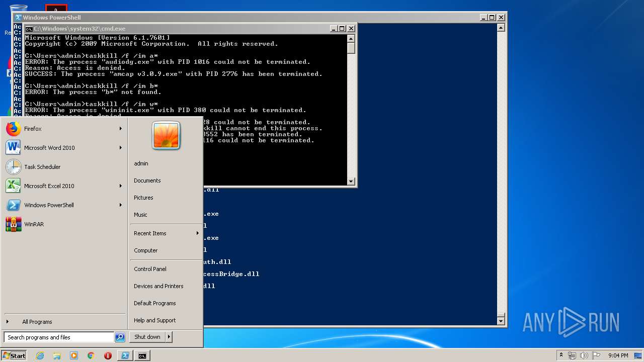
Task: Open the Shut down options arrow
Action: point(169,337)
